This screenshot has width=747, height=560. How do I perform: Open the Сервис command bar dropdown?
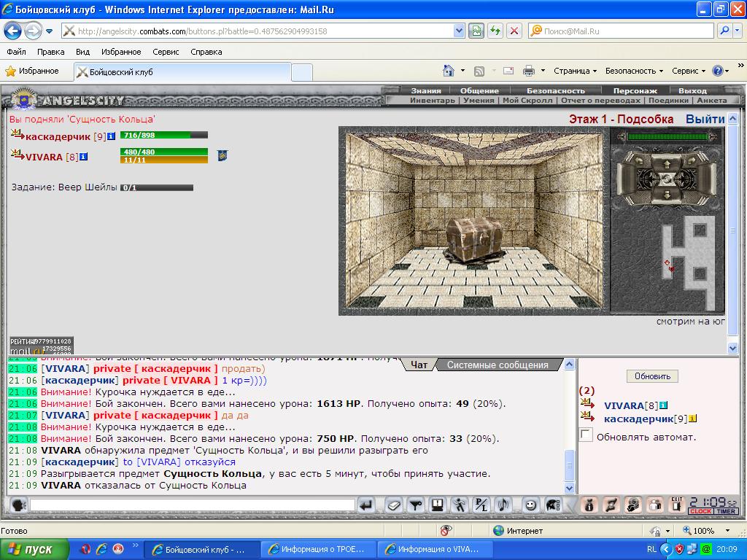pyautogui.click(x=689, y=71)
